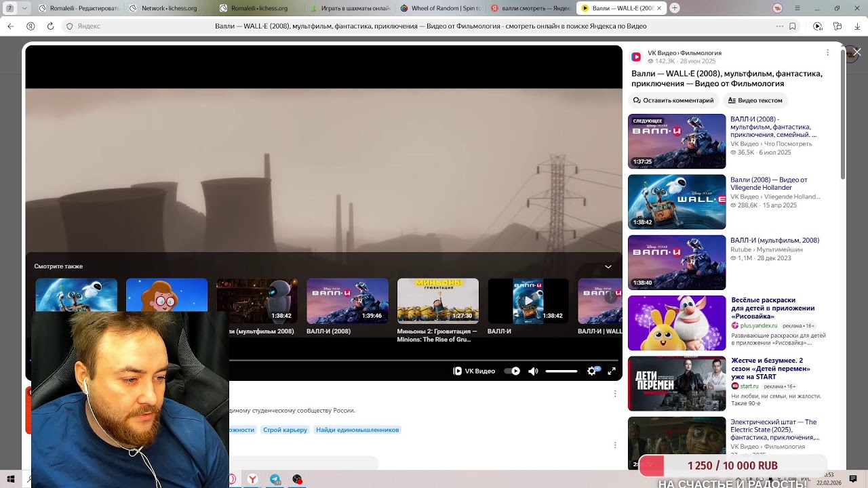
Task: Open ВАЛЛ-И (мультфильм, 2008) Rutube link
Action: (x=774, y=241)
